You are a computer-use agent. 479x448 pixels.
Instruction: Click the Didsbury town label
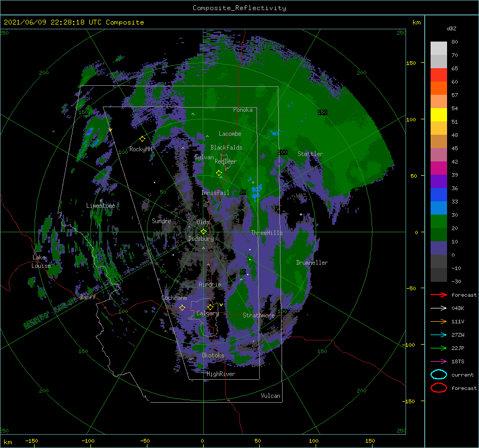pyautogui.click(x=201, y=239)
